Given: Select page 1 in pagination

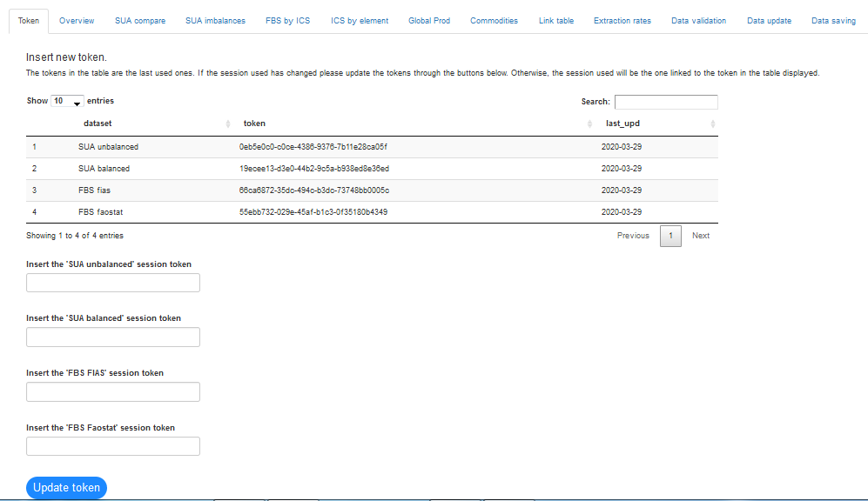Looking at the screenshot, I should click(670, 236).
